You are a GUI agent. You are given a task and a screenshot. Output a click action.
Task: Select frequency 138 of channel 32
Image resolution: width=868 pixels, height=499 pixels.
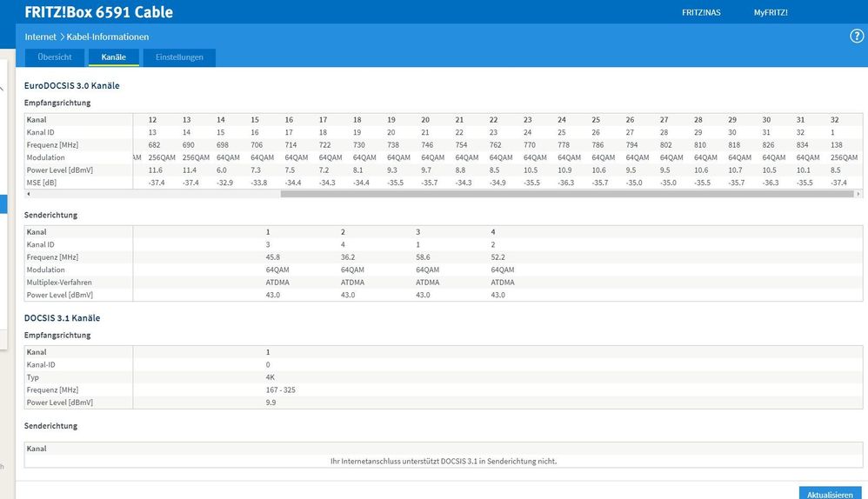point(837,145)
